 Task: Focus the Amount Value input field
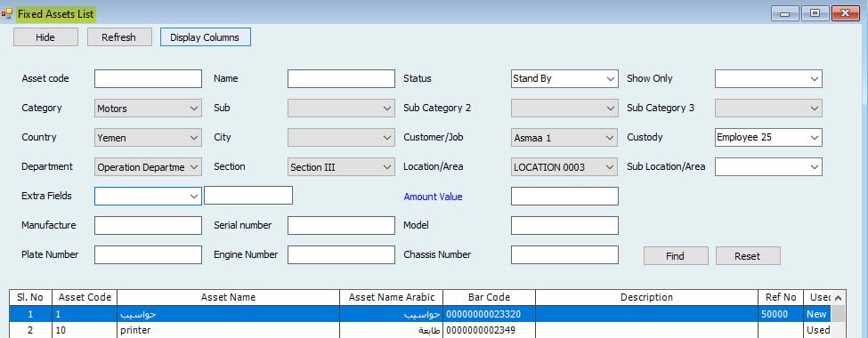[564, 196]
